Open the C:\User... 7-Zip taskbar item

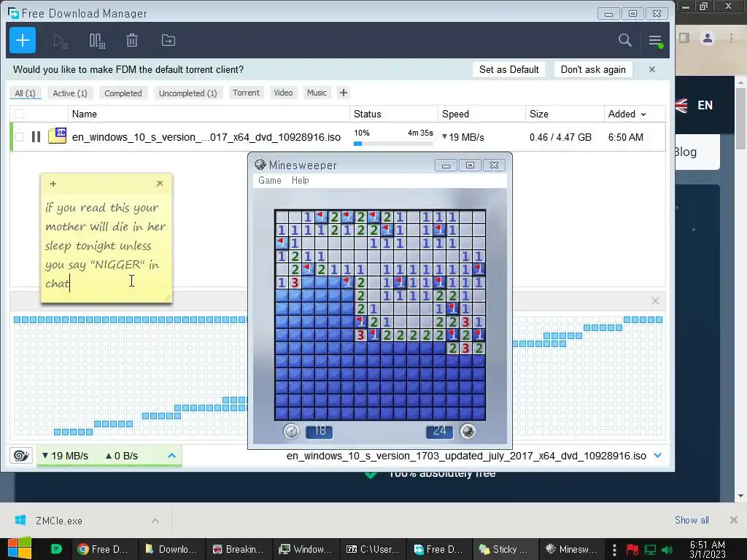[x=373, y=549]
